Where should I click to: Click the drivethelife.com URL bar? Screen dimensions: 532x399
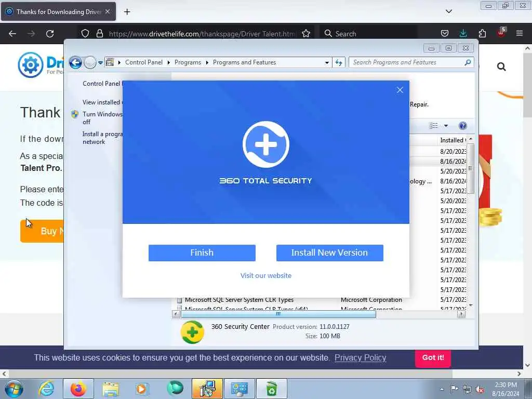[x=202, y=34]
